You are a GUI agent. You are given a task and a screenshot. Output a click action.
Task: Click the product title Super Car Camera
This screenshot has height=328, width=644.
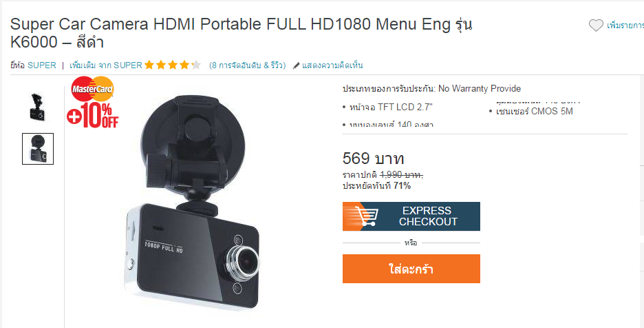(241, 33)
